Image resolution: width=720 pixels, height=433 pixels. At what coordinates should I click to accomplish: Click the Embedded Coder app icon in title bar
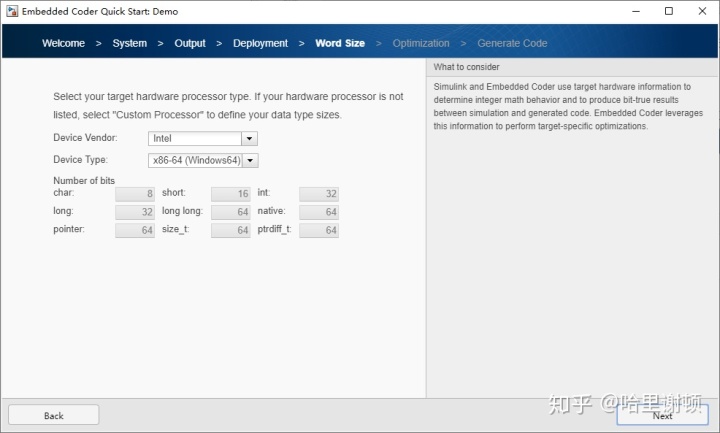pos(12,11)
